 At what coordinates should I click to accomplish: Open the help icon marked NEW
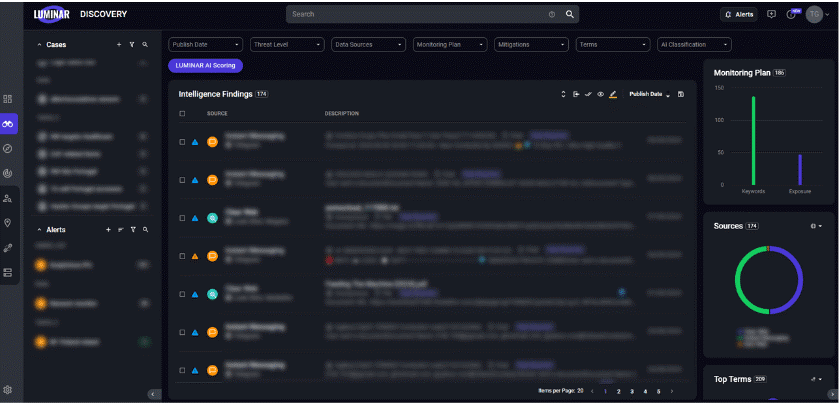(x=791, y=14)
